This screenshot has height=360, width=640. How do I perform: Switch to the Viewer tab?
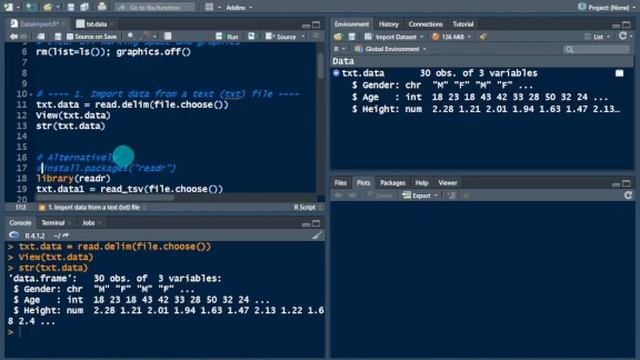click(447, 183)
